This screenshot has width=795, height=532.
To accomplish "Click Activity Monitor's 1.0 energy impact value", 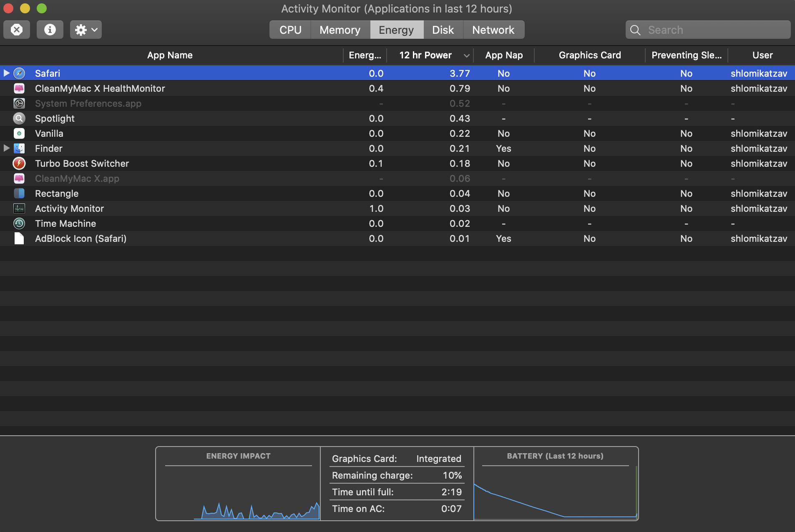I will click(x=376, y=208).
